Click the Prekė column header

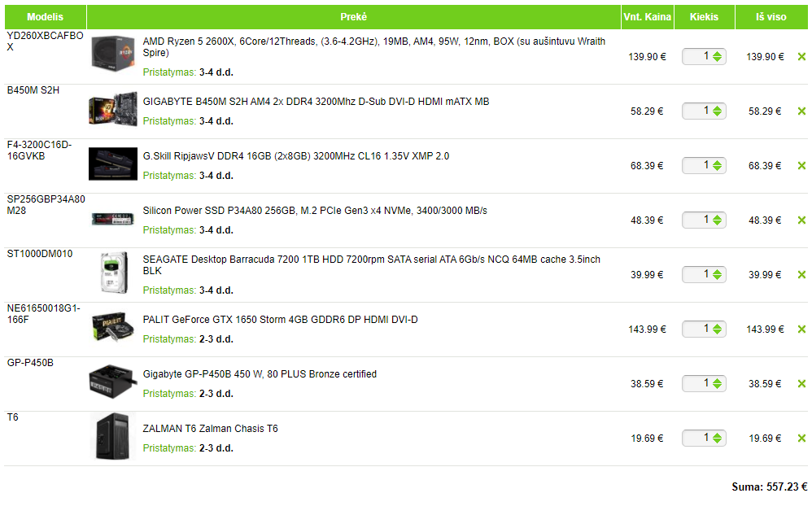click(x=354, y=17)
